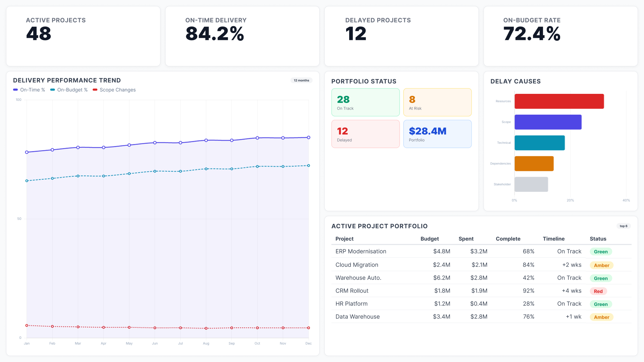Click the Active Project Portfolio heading
Viewport: 644px width, 362px height.
tap(380, 226)
